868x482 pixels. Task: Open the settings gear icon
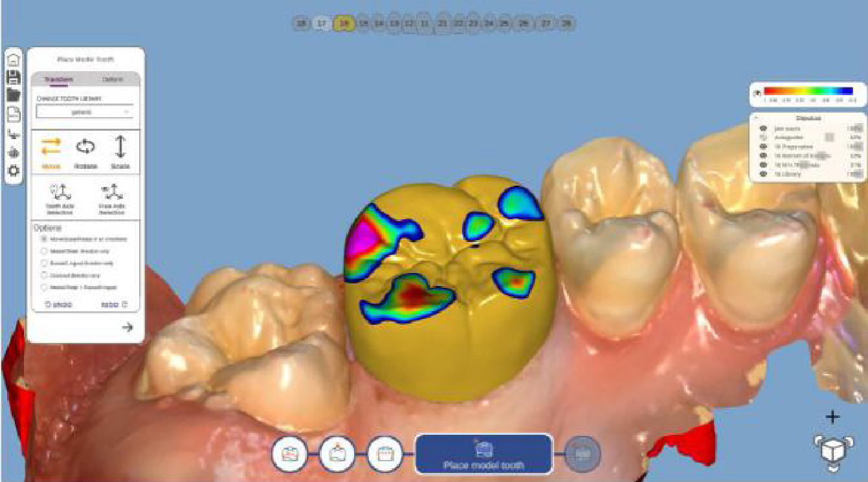13,171
